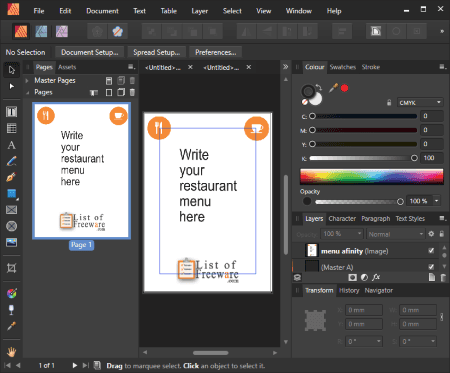Image resolution: width=450 pixels, height=373 pixels.
Task: Select the Fill tool
Action: (x=12, y=293)
